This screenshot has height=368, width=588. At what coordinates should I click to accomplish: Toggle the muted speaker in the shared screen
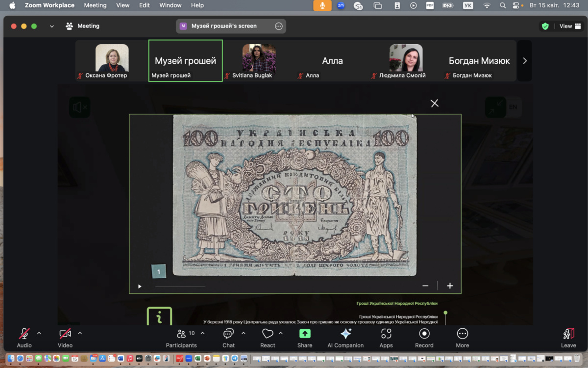point(79,107)
